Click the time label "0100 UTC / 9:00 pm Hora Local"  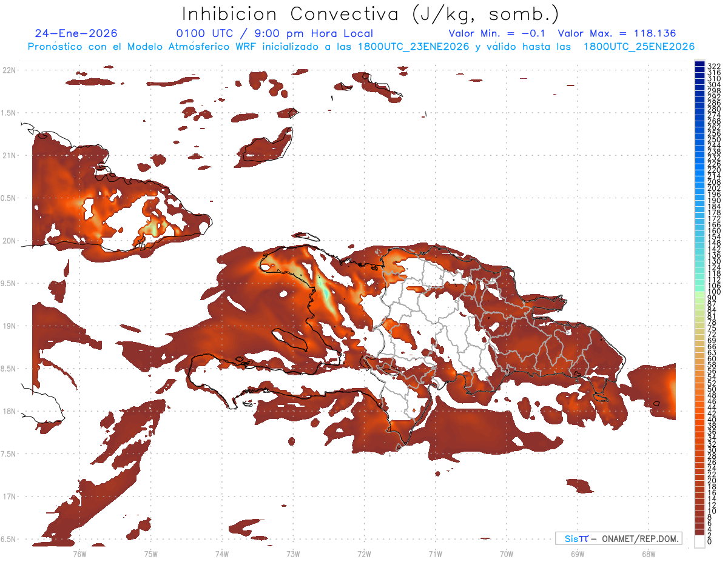coord(274,33)
